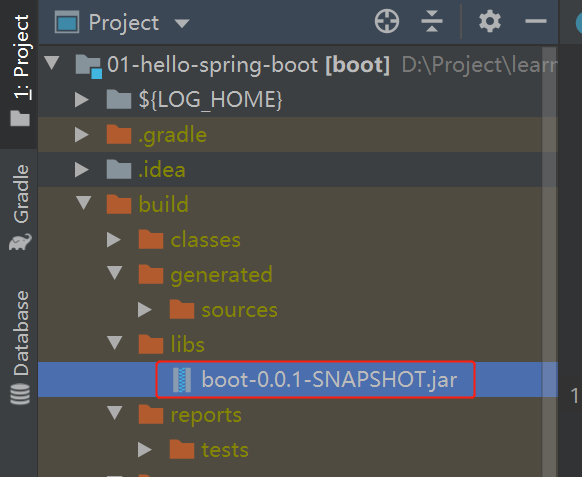Image resolution: width=582 pixels, height=477 pixels.
Task: Open the Gradle tool window tab
Action: click(x=19, y=207)
